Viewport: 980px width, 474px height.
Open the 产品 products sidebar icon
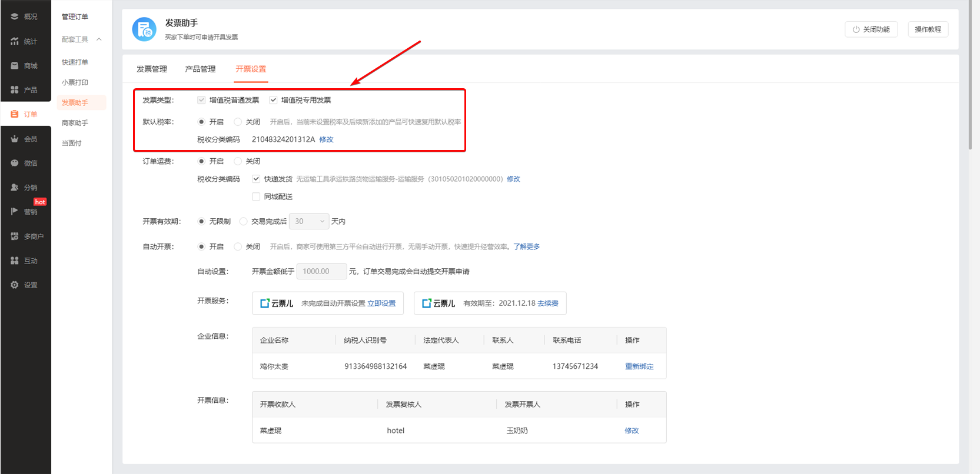tap(15, 90)
